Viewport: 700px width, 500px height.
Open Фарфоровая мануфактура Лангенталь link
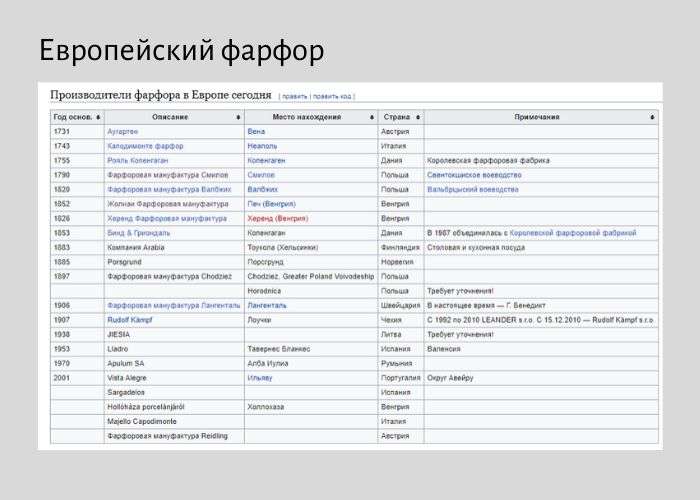tap(174, 305)
